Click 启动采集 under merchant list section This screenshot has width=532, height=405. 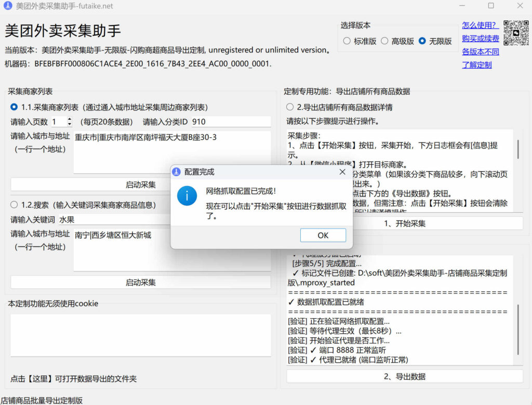click(x=140, y=185)
